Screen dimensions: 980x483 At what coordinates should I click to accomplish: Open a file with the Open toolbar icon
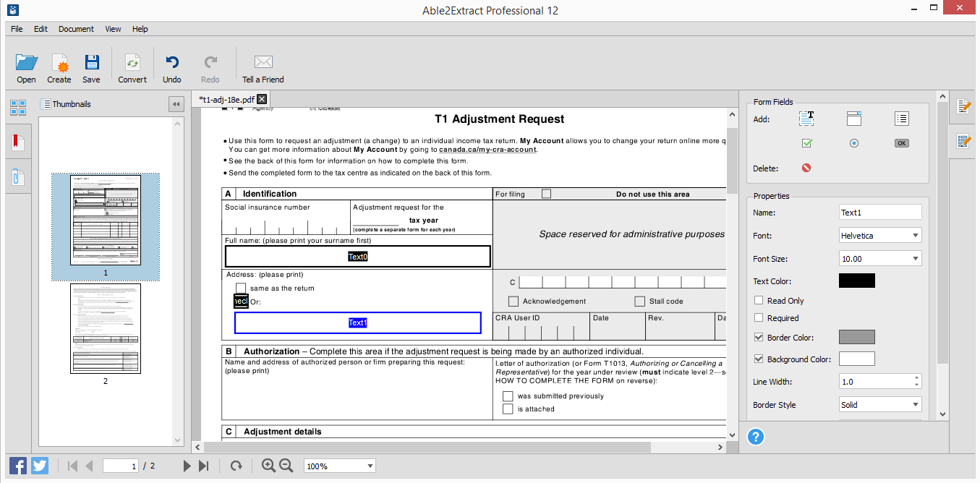pyautogui.click(x=26, y=63)
